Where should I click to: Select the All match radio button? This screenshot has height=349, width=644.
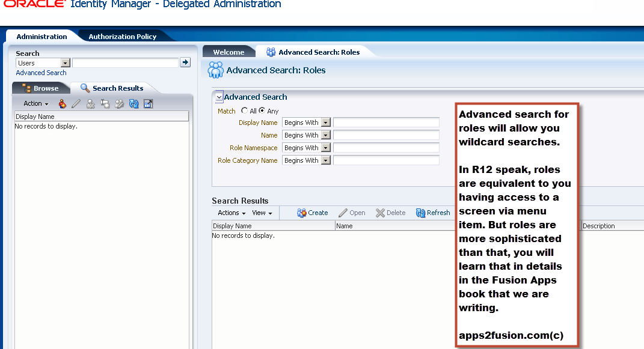pos(244,111)
